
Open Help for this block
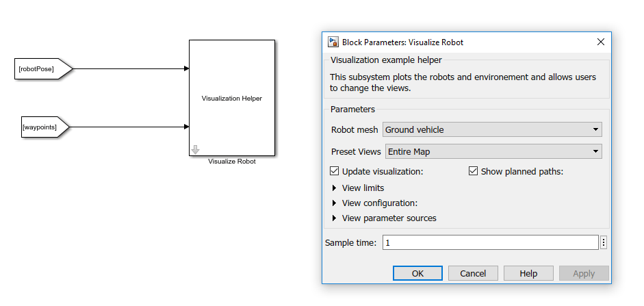[528, 273]
